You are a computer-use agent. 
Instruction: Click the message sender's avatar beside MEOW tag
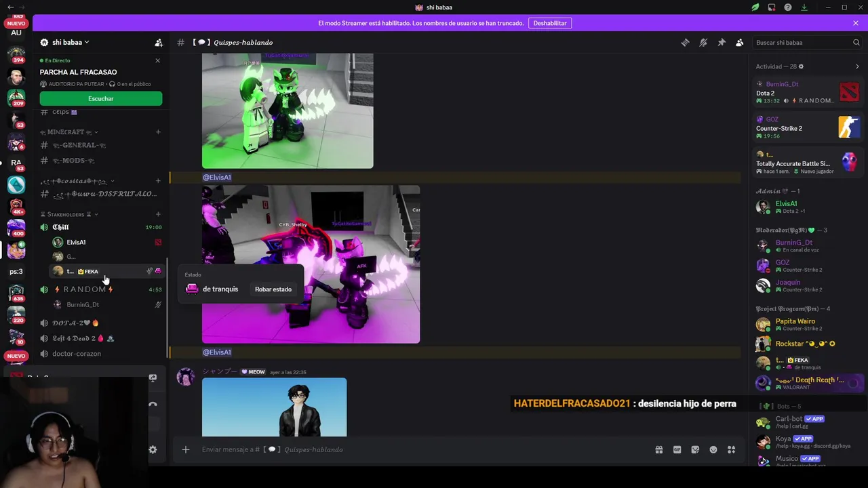[x=186, y=377]
